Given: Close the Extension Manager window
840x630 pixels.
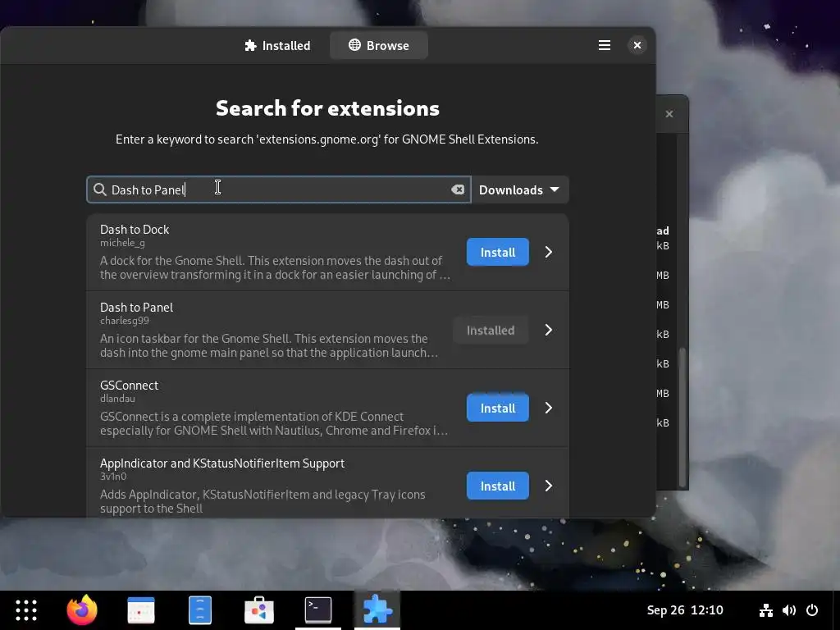Looking at the screenshot, I should (x=637, y=46).
